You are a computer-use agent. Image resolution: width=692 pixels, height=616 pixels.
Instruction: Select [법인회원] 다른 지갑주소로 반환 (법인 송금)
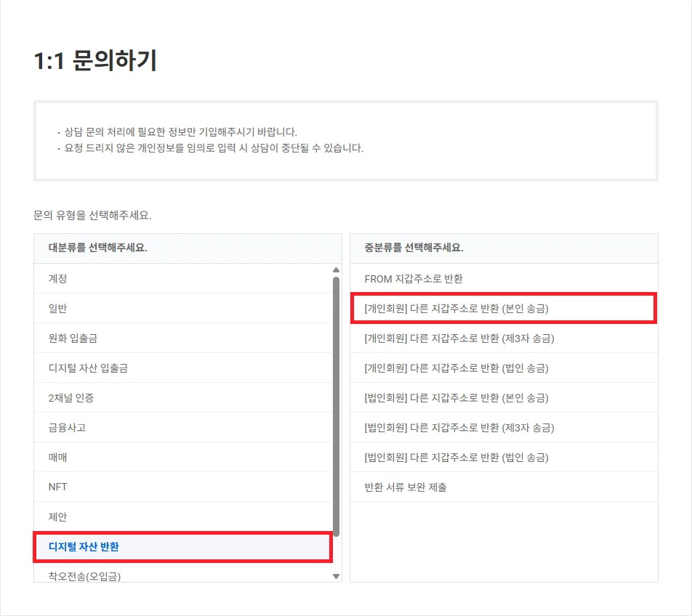point(504,457)
